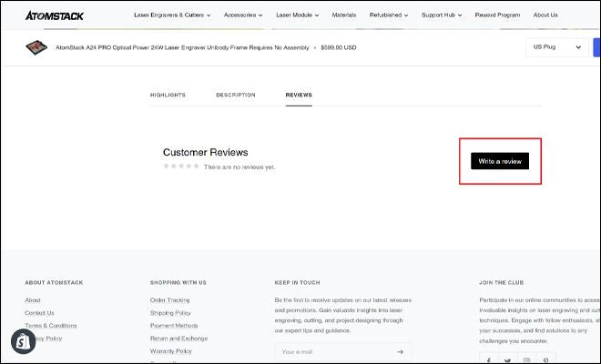Click the empty star rating icons

pos(180,167)
